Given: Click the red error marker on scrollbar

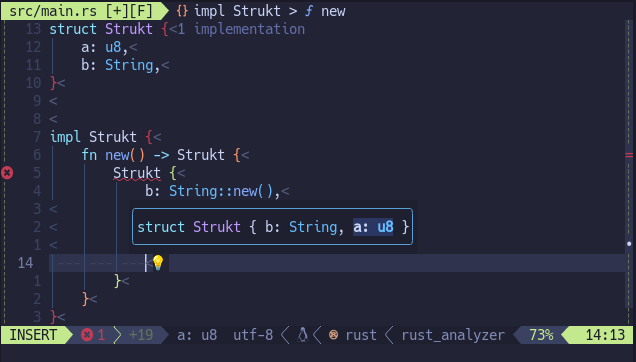Looking at the screenshot, I should coord(629,155).
